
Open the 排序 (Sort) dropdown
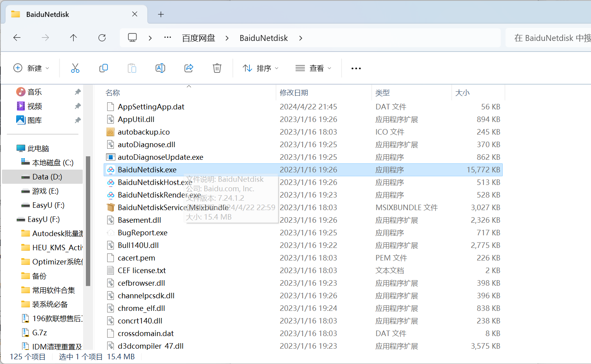pos(261,68)
